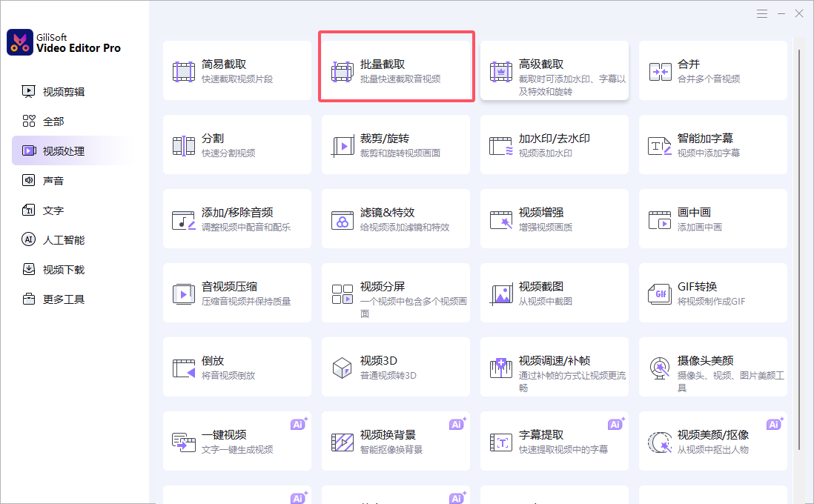Go to the 声音 audio category
This screenshot has height=504, width=814.
coord(53,181)
